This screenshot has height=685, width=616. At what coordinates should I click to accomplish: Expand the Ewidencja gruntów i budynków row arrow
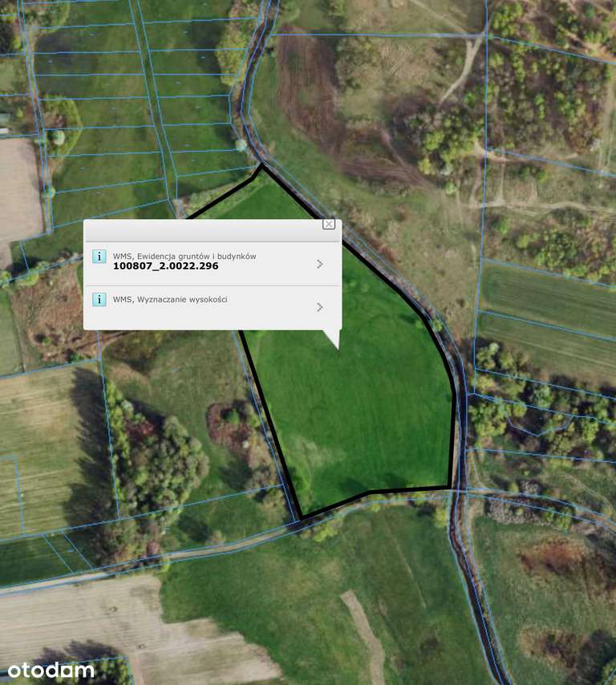click(x=320, y=264)
